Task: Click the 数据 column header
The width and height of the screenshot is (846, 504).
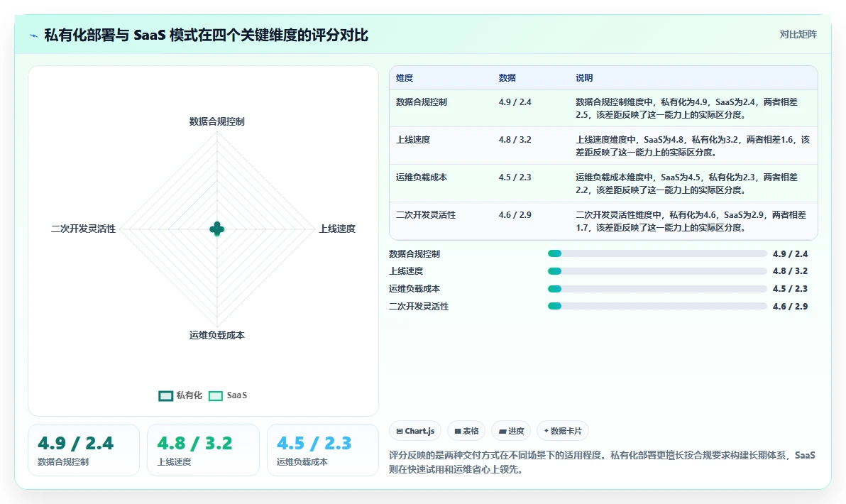Action: pos(507,77)
